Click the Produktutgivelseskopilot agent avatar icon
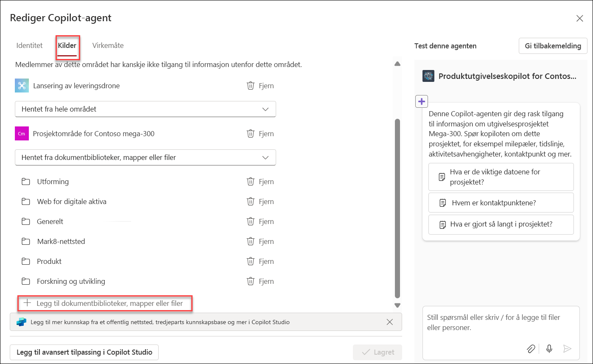The height and width of the screenshot is (364, 593). click(x=428, y=76)
